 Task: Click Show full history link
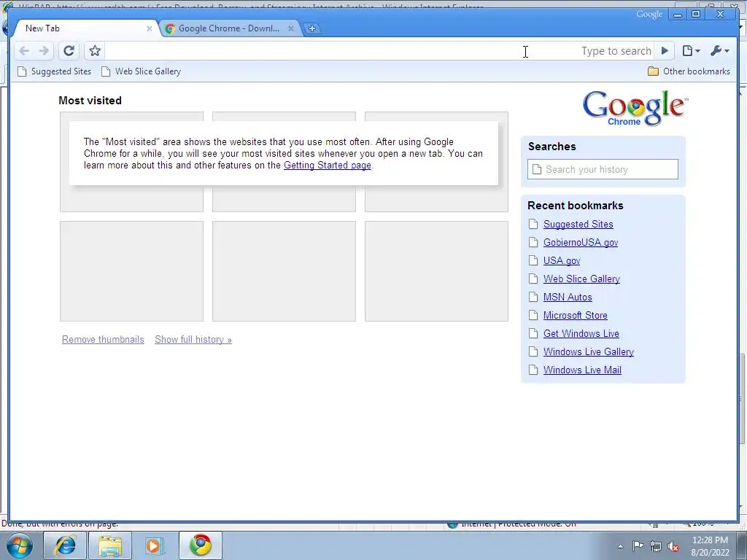point(193,340)
